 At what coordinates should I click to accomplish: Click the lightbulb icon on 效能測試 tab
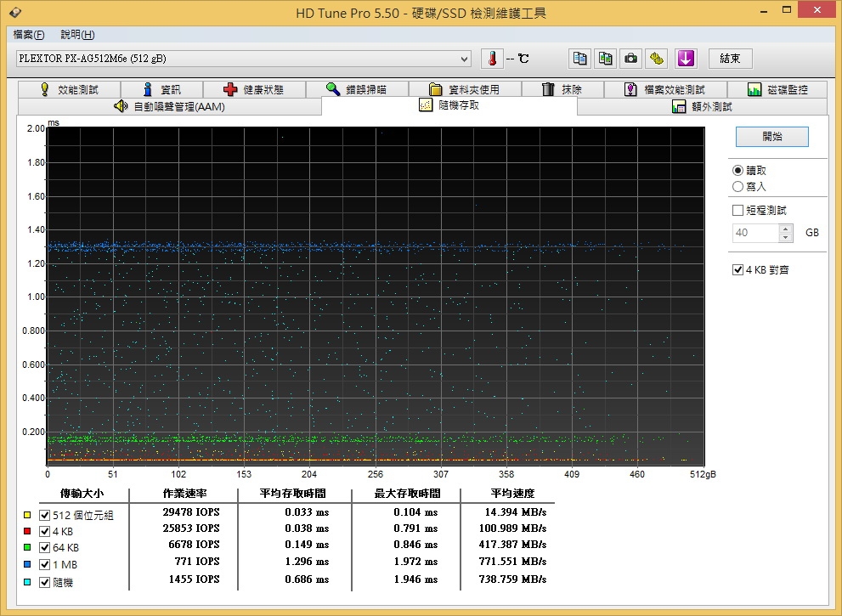click(x=45, y=89)
